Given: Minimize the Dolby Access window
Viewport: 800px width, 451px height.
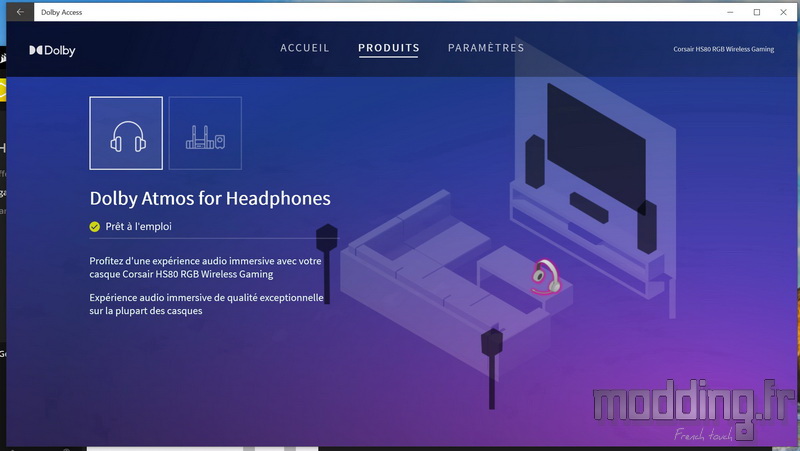Looking at the screenshot, I should tap(730, 12).
